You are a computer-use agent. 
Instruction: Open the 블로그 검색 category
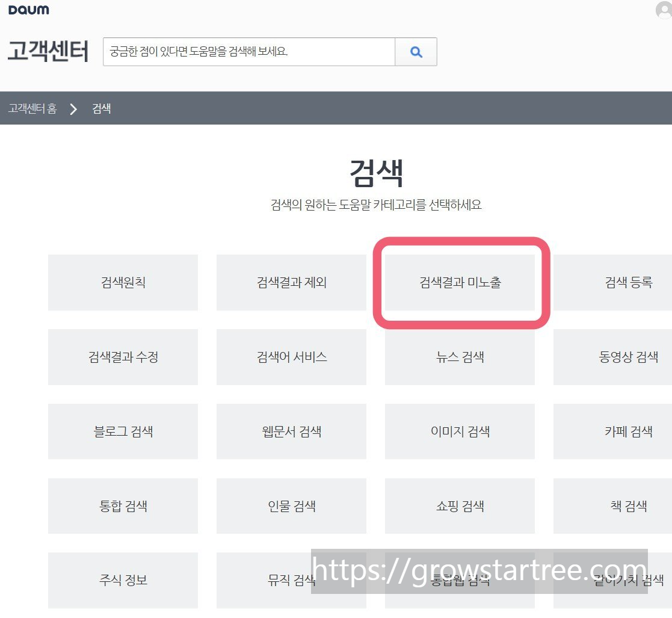coord(123,431)
